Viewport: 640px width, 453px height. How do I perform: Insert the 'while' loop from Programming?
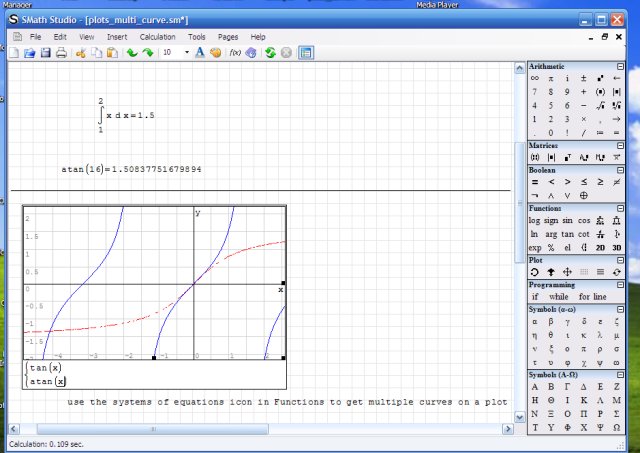coord(558,297)
